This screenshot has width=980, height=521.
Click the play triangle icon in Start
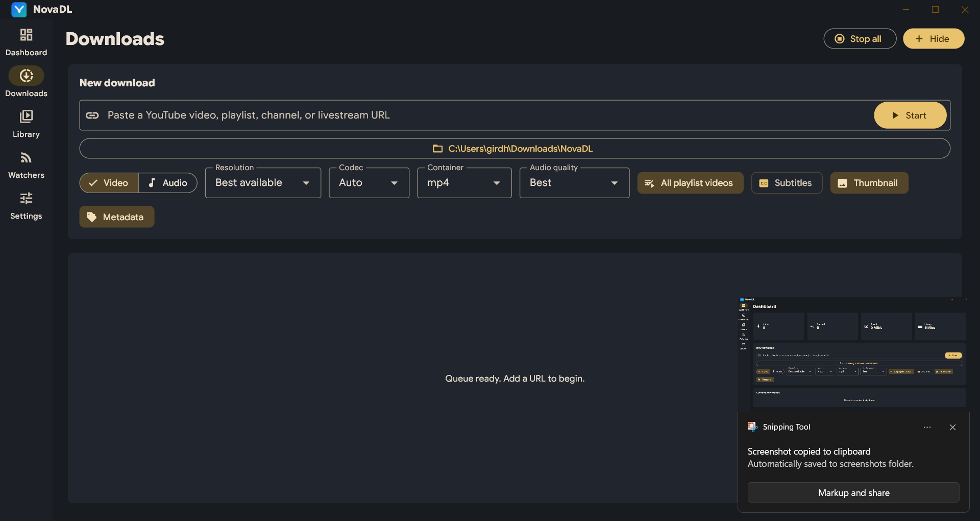pyautogui.click(x=895, y=115)
